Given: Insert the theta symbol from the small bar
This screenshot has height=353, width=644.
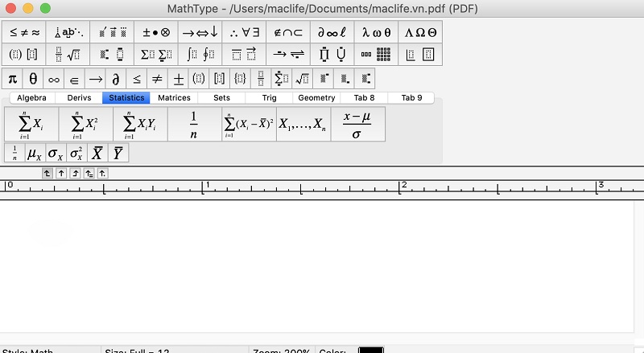Looking at the screenshot, I should [x=33, y=79].
